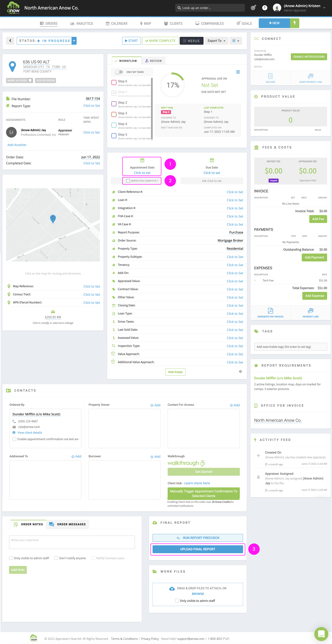Expand the Tech Fee expense row
This screenshot has height=644, width=332.
click(x=255, y=281)
